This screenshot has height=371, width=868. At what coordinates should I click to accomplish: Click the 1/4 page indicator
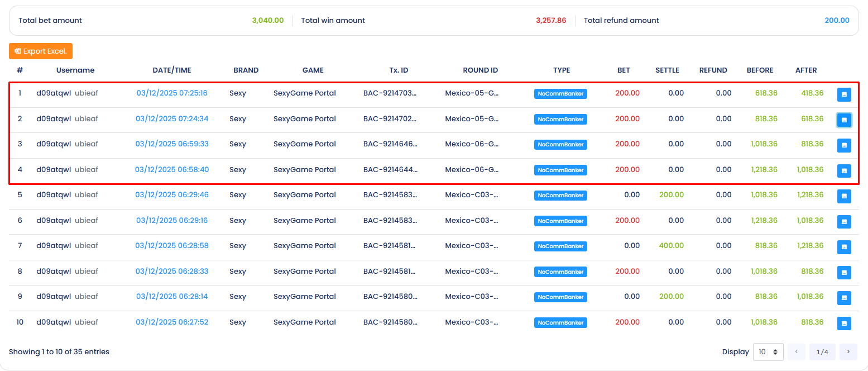(x=822, y=352)
